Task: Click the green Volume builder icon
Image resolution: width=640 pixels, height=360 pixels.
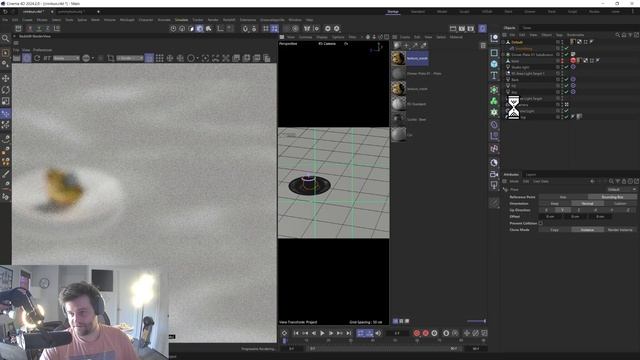Action: point(494,101)
